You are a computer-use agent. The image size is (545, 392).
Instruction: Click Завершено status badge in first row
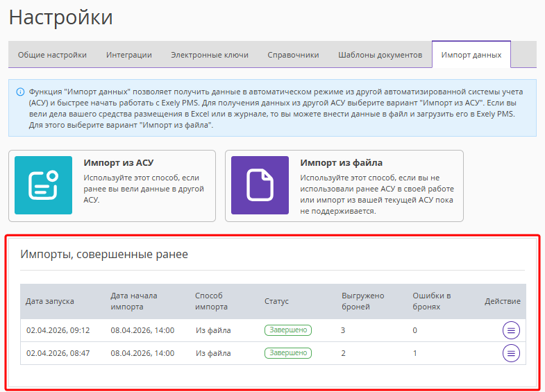click(x=288, y=330)
